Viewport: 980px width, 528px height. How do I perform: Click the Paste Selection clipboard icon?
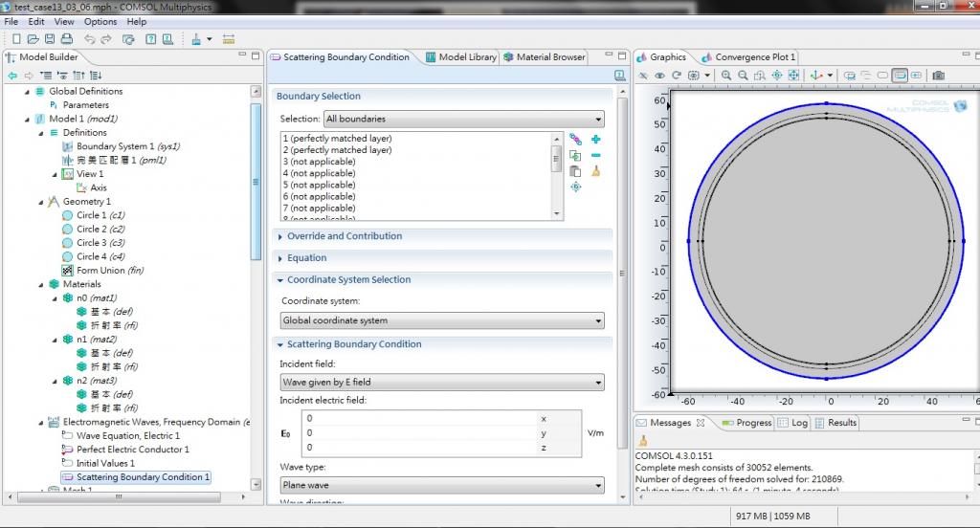pyautogui.click(x=575, y=171)
